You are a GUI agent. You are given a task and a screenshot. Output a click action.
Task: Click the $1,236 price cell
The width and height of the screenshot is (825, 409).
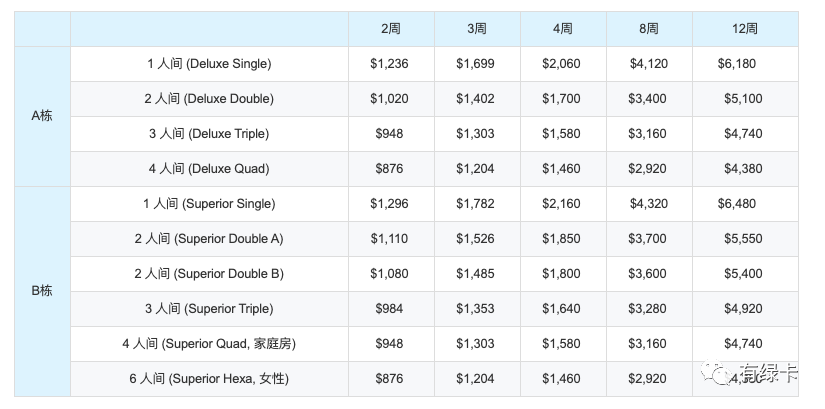coord(391,64)
